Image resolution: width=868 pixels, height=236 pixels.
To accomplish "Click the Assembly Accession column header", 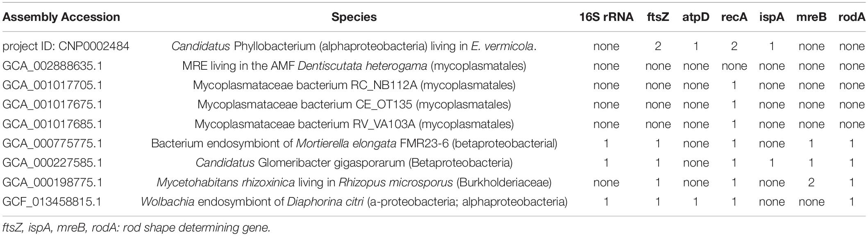I will point(61,17).
